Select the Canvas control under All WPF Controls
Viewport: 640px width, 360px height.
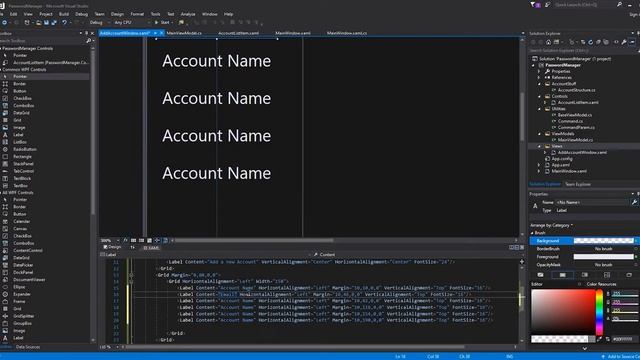[20, 229]
